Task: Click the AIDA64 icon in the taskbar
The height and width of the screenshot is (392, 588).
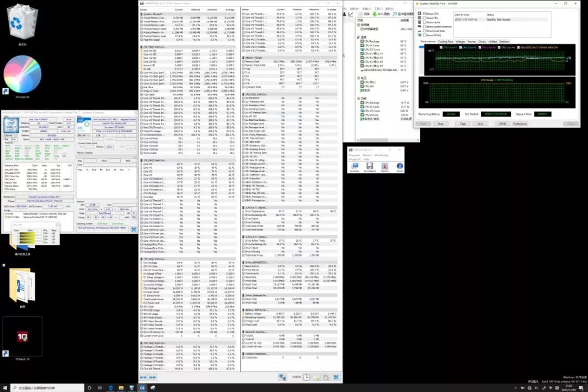Action: [142, 388]
